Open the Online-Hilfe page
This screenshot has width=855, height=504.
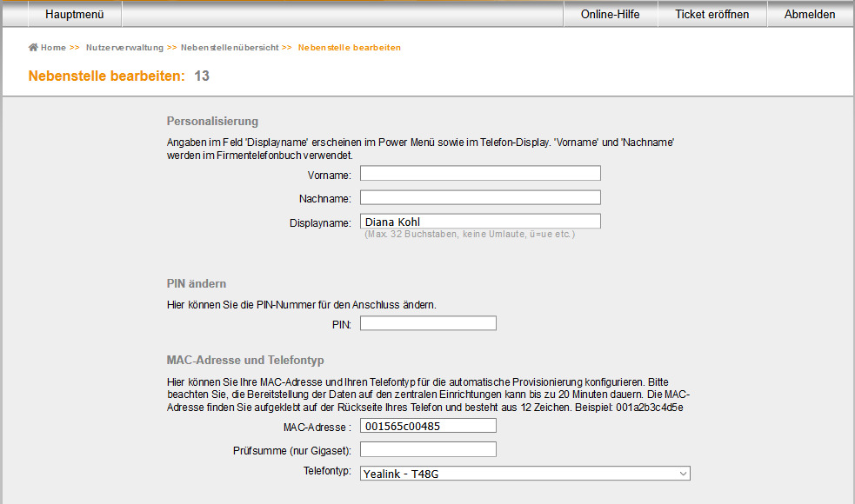tap(611, 14)
